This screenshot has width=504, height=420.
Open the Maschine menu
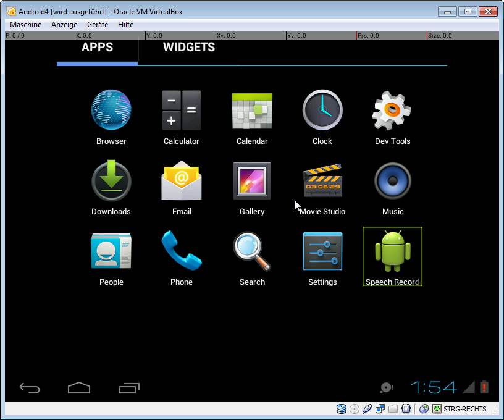26,25
